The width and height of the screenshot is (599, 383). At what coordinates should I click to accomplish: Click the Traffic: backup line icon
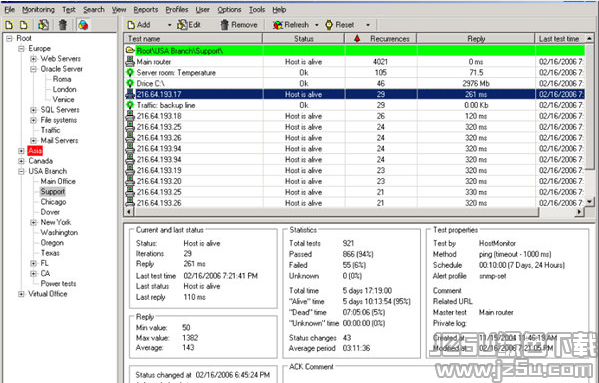(x=130, y=105)
